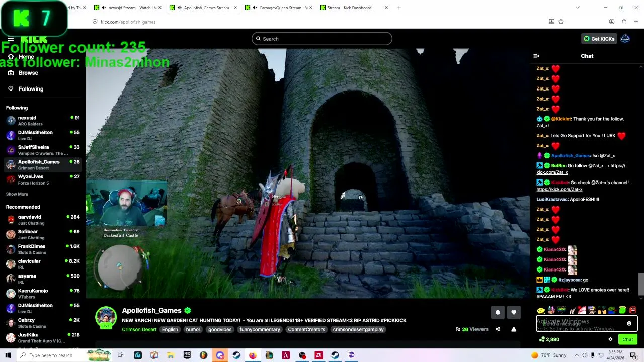Screen dimensions: 644x362
Task: Click the Browse icon in sidebar
Action: [11, 73]
